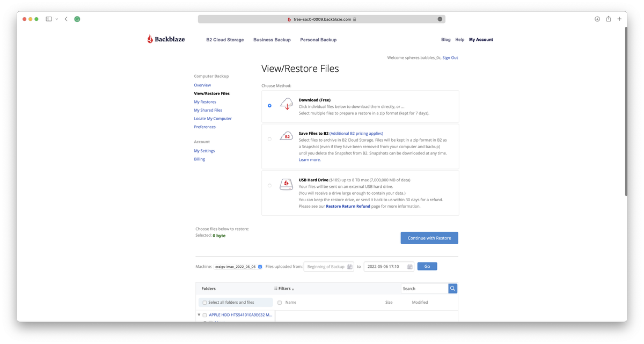
Task: Click the search magnifier icon
Action: point(452,288)
